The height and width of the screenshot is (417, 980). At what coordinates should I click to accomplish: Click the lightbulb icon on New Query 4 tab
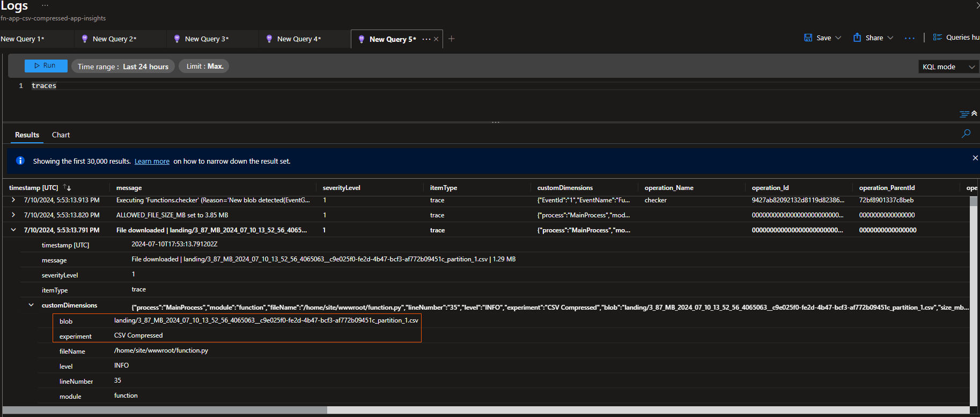click(x=269, y=39)
